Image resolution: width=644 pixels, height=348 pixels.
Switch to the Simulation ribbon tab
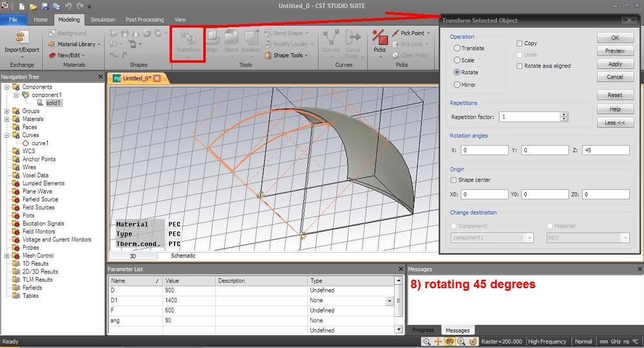[x=102, y=19]
